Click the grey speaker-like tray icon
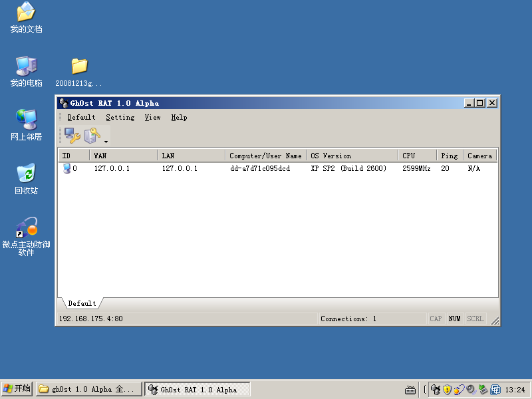The image size is (532, 399). [471, 390]
